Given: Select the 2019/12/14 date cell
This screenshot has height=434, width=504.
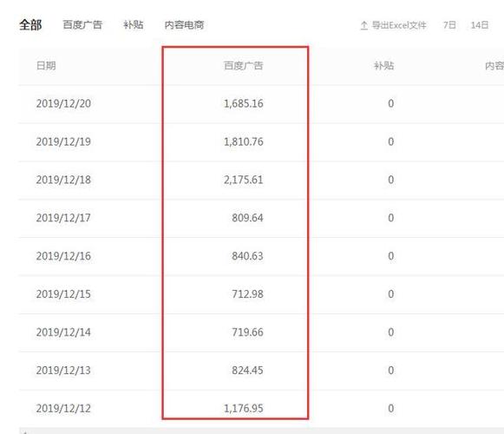Looking at the screenshot, I should point(63,332).
